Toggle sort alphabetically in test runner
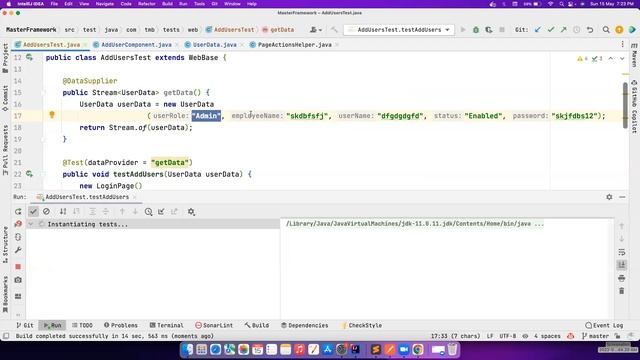 coord(63,211)
